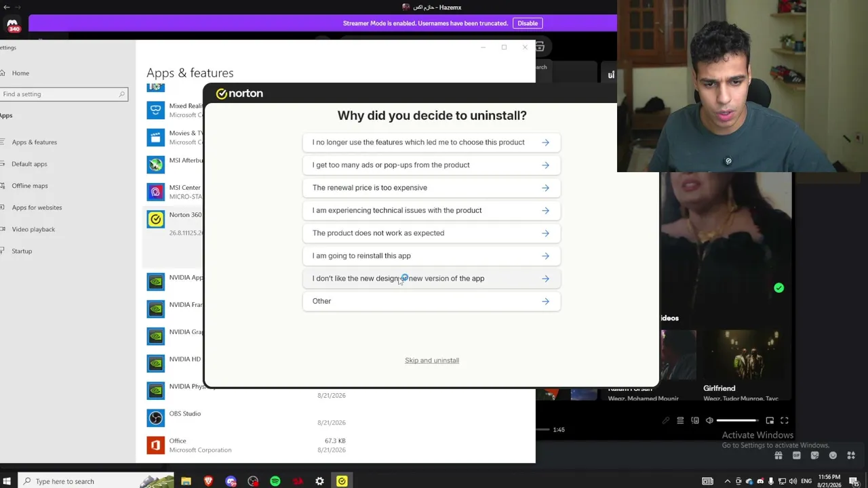
Task: Open Startup settings page
Action: click(22, 251)
